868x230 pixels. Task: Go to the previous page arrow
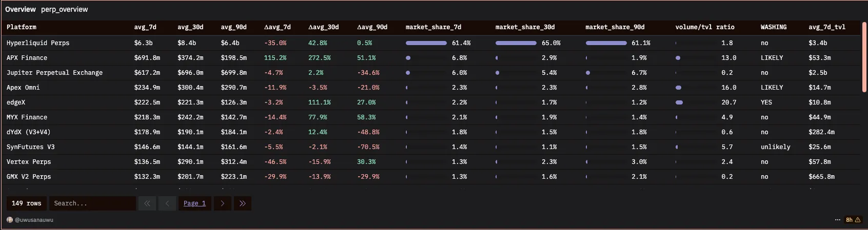(x=167, y=203)
